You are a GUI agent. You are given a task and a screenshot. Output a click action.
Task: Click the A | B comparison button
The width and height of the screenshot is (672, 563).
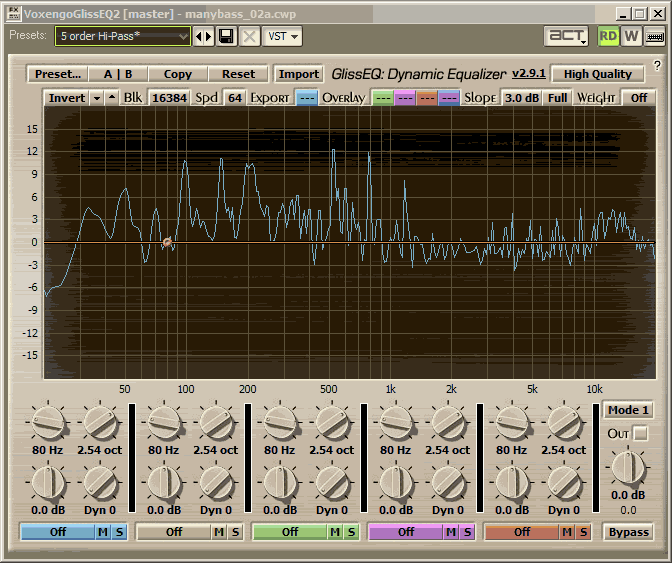click(118, 74)
